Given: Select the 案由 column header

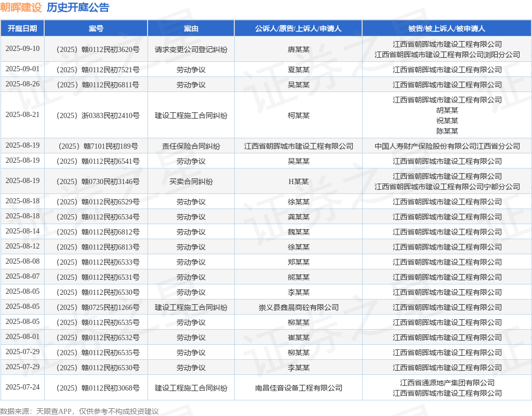Looking at the screenshot, I should (x=191, y=29).
